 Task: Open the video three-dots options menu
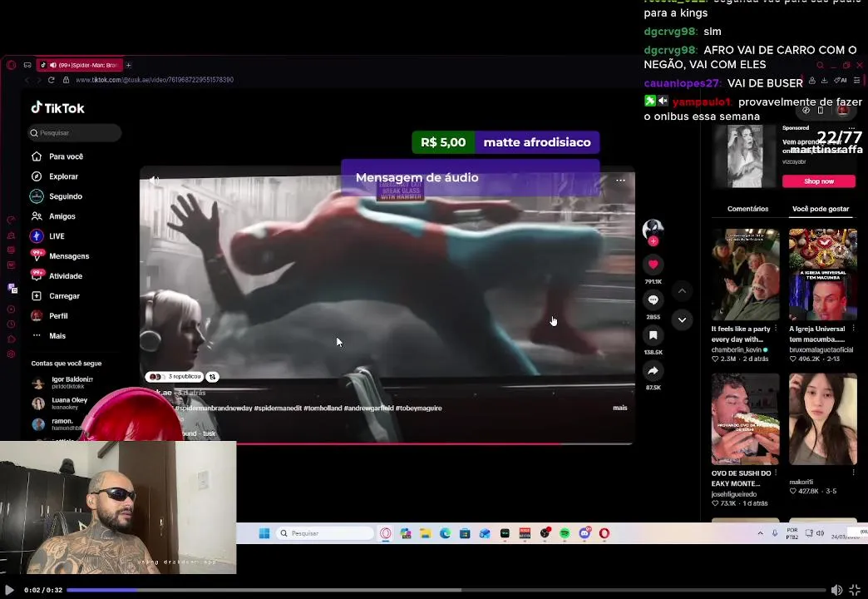coord(620,180)
